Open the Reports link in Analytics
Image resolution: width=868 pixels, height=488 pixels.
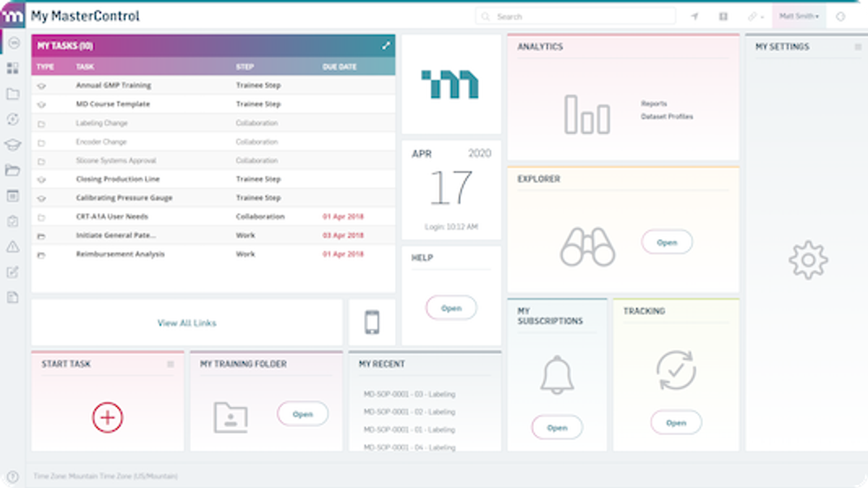[x=654, y=104]
